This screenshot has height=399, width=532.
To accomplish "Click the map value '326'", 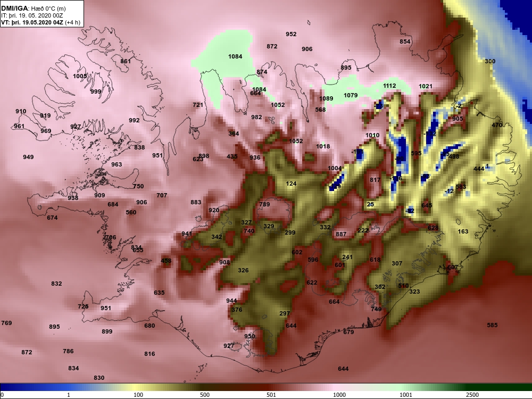I will (x=243, y=270).
